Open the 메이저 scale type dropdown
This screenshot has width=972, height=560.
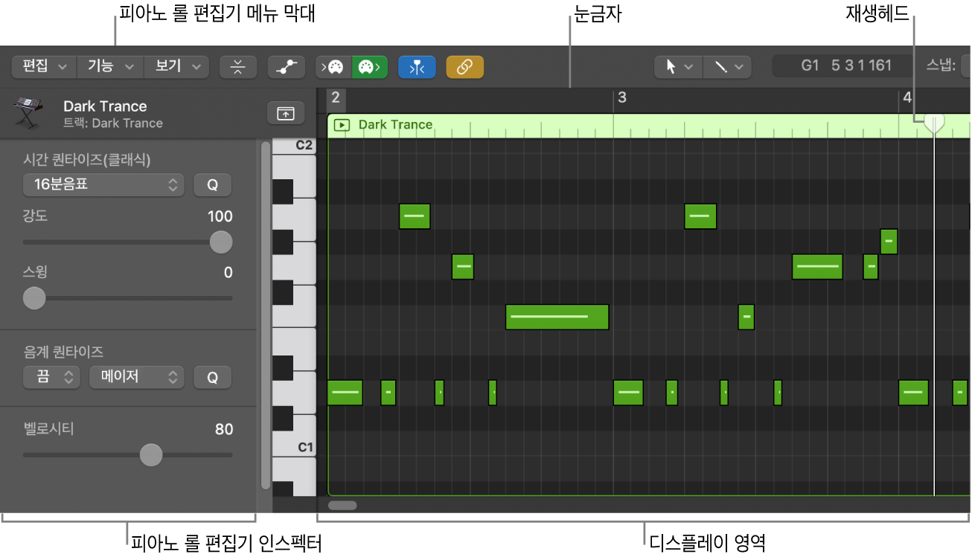coord(137,377)
